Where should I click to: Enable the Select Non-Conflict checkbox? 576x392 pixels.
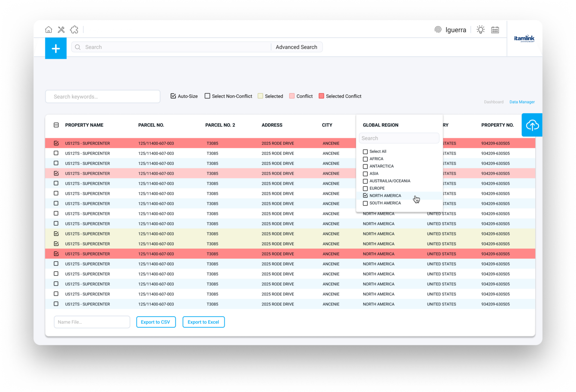click(x=207, y=96)
